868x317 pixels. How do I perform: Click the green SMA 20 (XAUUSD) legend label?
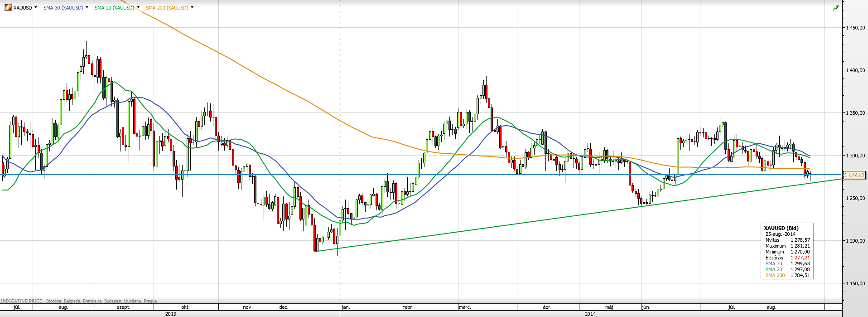pos(115,8)
